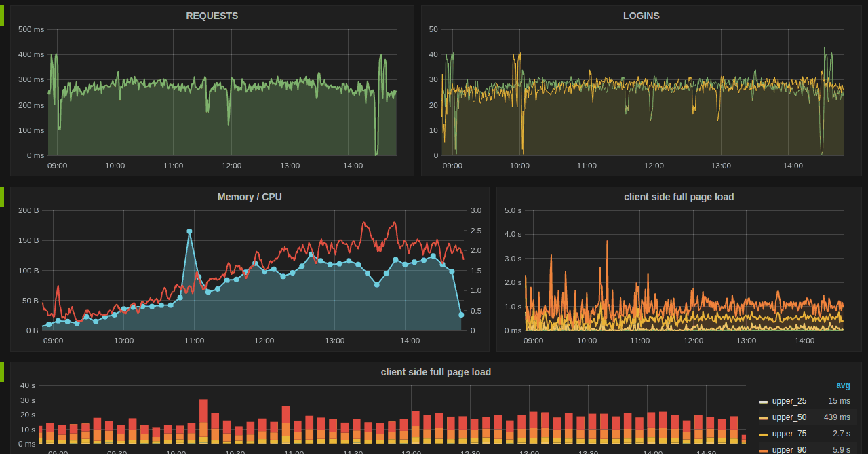Click the green row handle beside REQUESTS panel

click(x=2, y=16)
